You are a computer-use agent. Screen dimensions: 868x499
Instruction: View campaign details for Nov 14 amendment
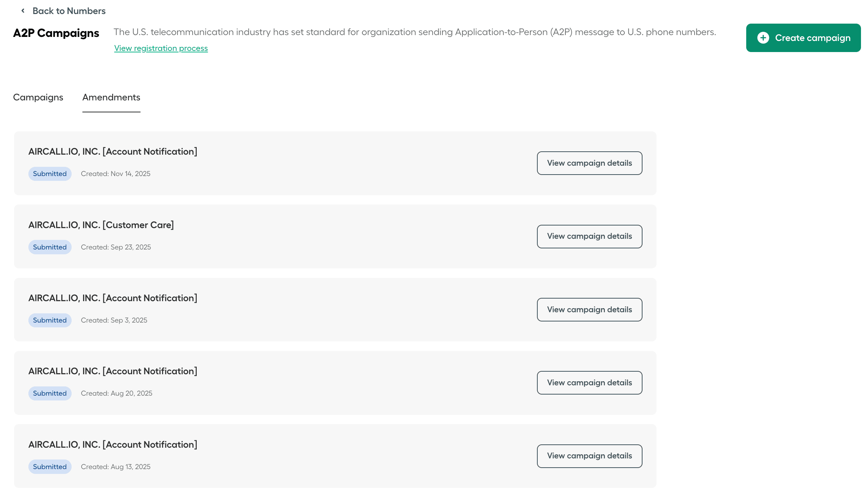coord(589,163)
